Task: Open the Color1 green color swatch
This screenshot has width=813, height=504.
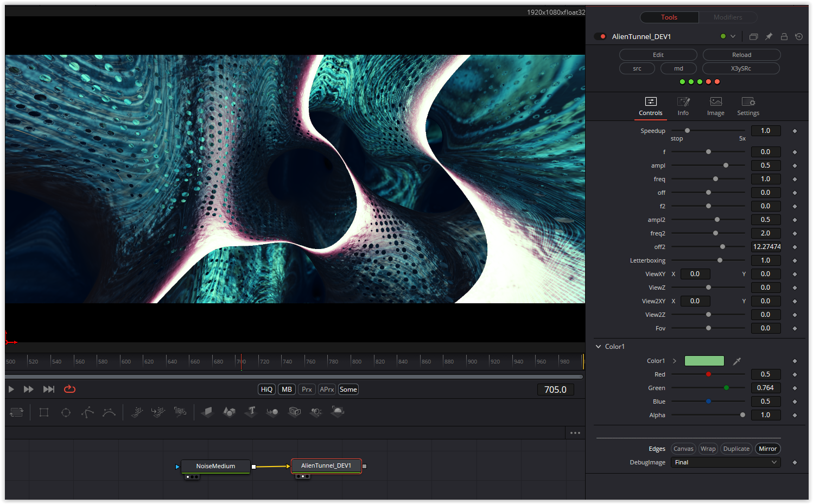Action: point(704,361)
